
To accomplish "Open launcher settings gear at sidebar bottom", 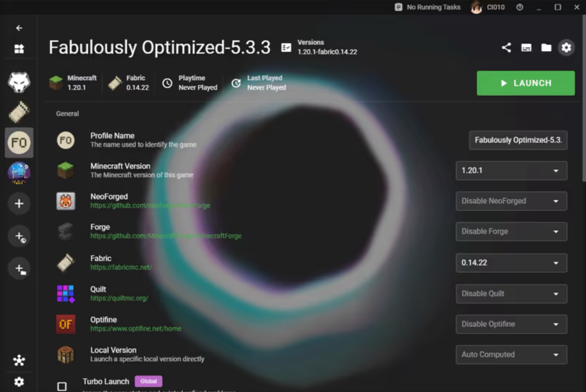I will pos(19,382).
